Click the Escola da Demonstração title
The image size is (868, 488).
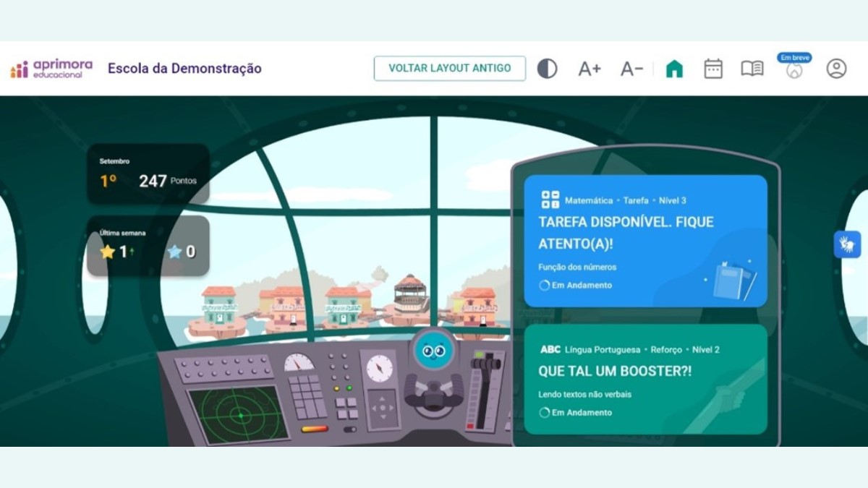coord(184,69)
